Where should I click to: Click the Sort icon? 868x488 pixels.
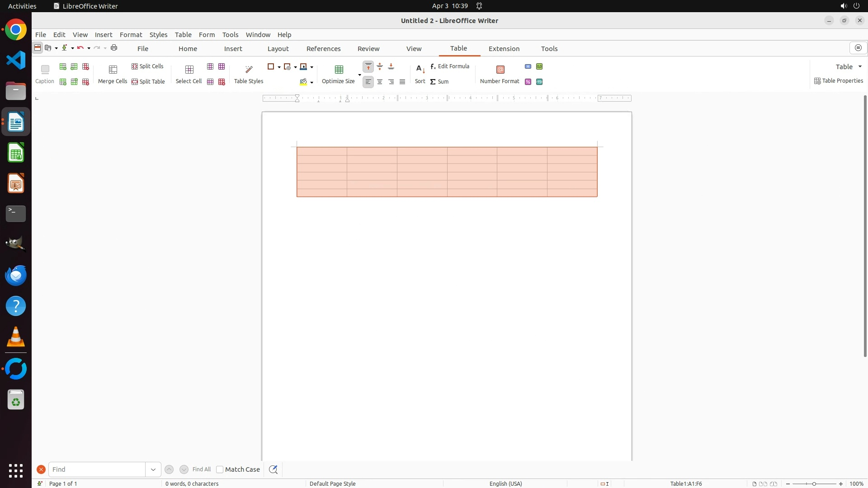(x=420, y=70)
